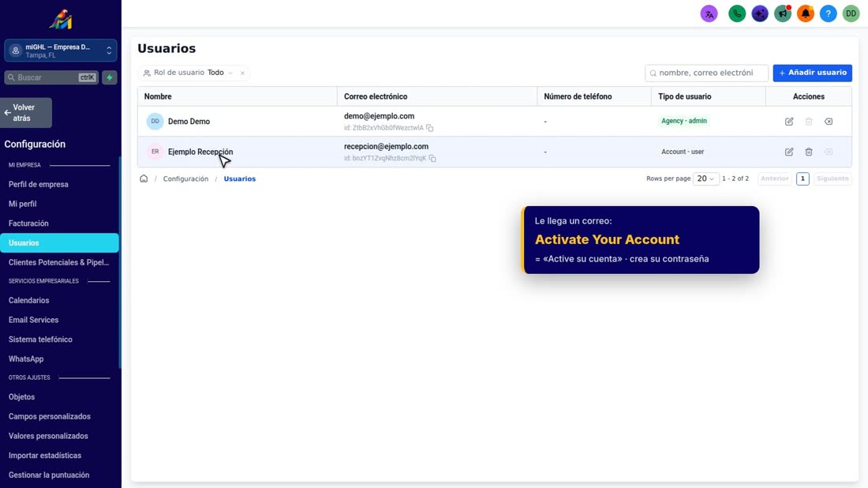Delete the Ejemplo Recepción user
This screenshot has height=488, width=868.
(809, 152)
